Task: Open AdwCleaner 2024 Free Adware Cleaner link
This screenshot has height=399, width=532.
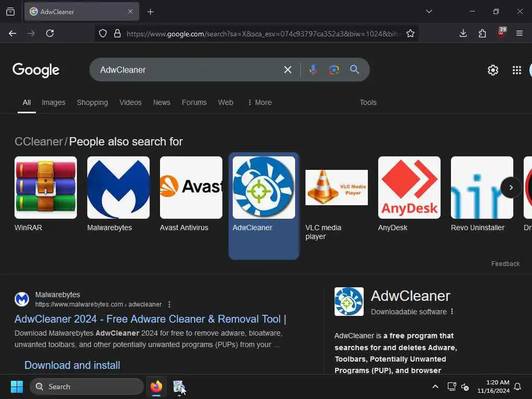Action: [150, 319]
